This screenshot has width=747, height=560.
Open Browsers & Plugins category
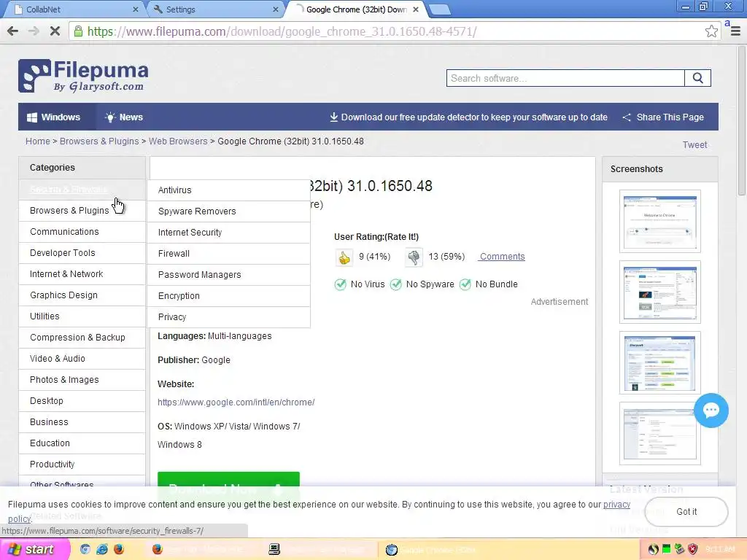coord(82,211)
